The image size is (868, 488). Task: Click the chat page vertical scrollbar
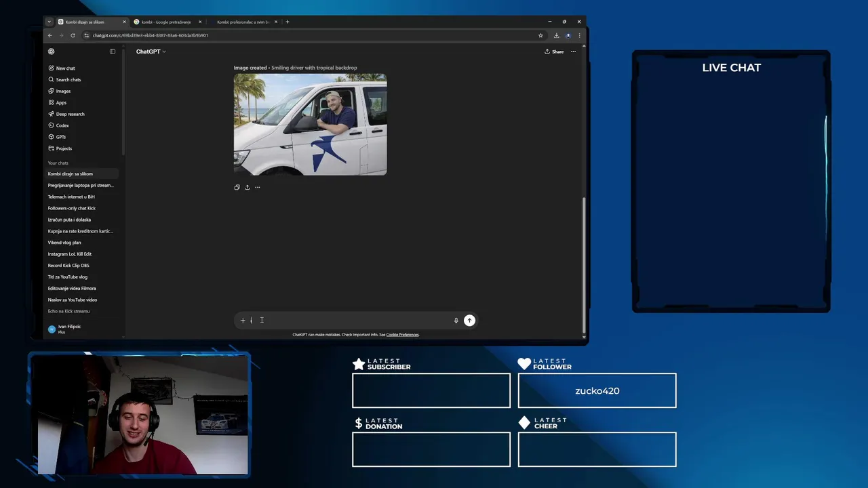coord(583,266)
